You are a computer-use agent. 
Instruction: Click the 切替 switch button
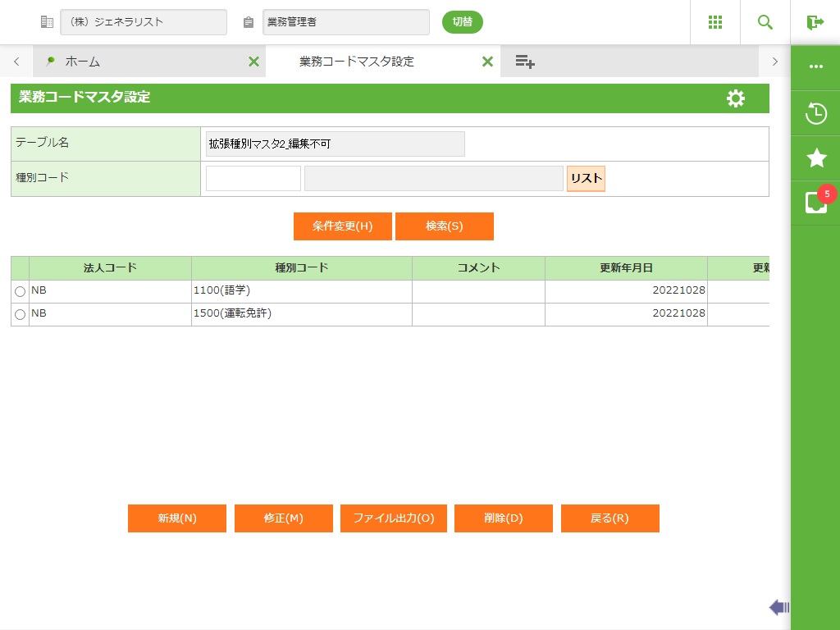point(463,22)
